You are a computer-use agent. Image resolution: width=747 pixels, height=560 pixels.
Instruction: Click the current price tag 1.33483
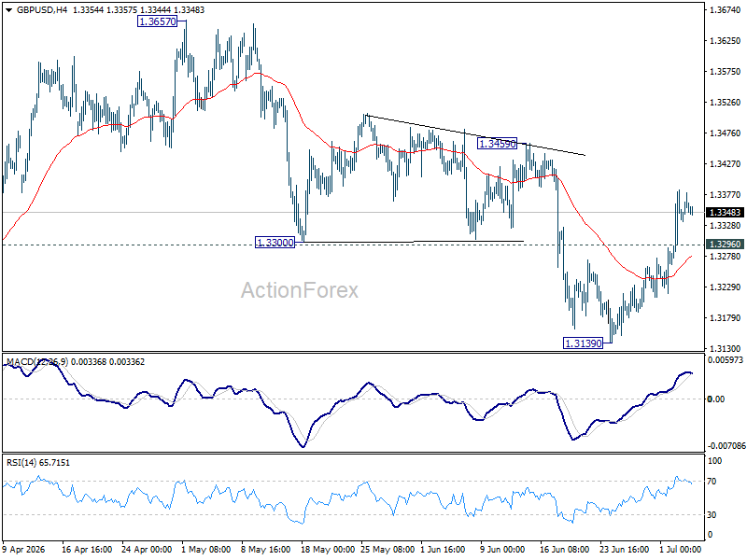click(725, 213)
